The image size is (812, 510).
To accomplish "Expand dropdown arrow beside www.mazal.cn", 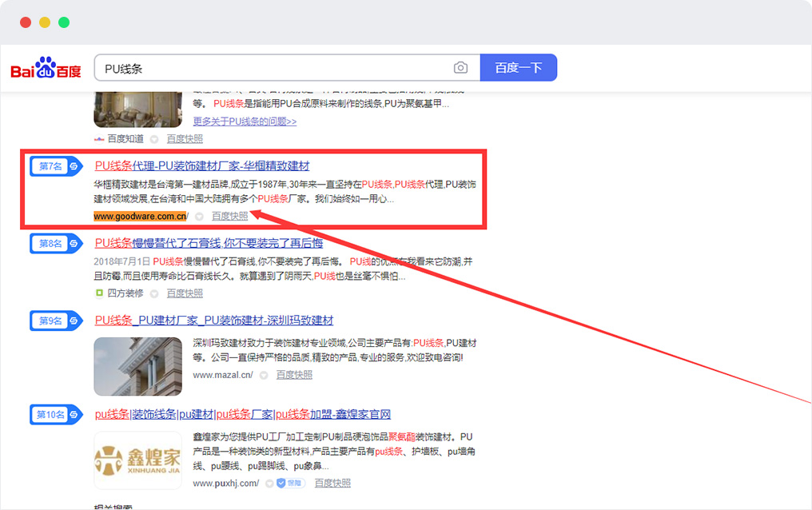I will click(x=264, y=376).
